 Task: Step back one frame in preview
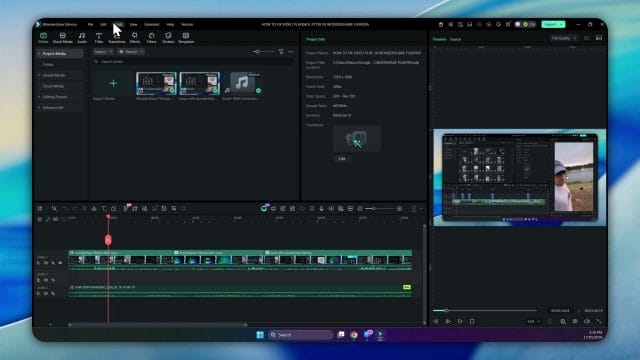pos(436,321)
